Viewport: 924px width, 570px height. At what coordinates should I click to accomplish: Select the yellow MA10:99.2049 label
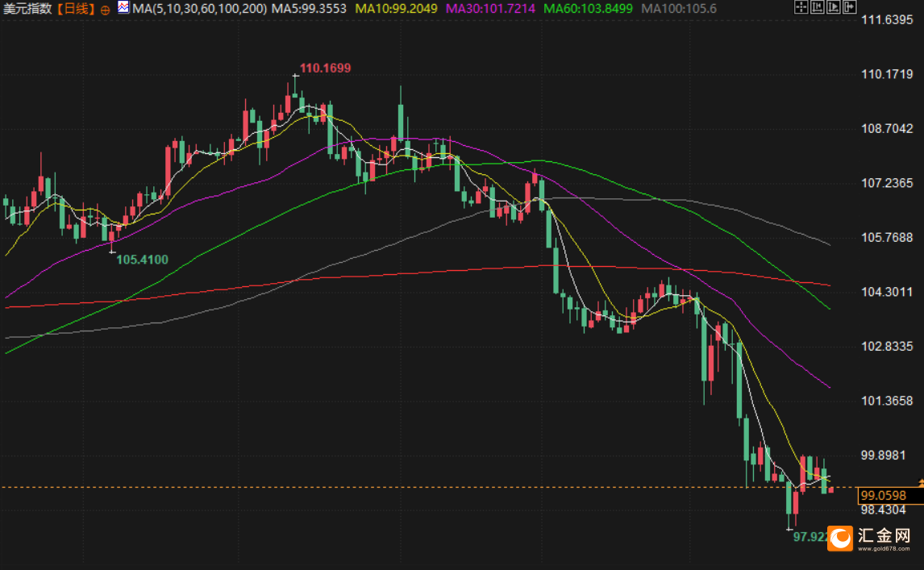[x=396, y=9]
